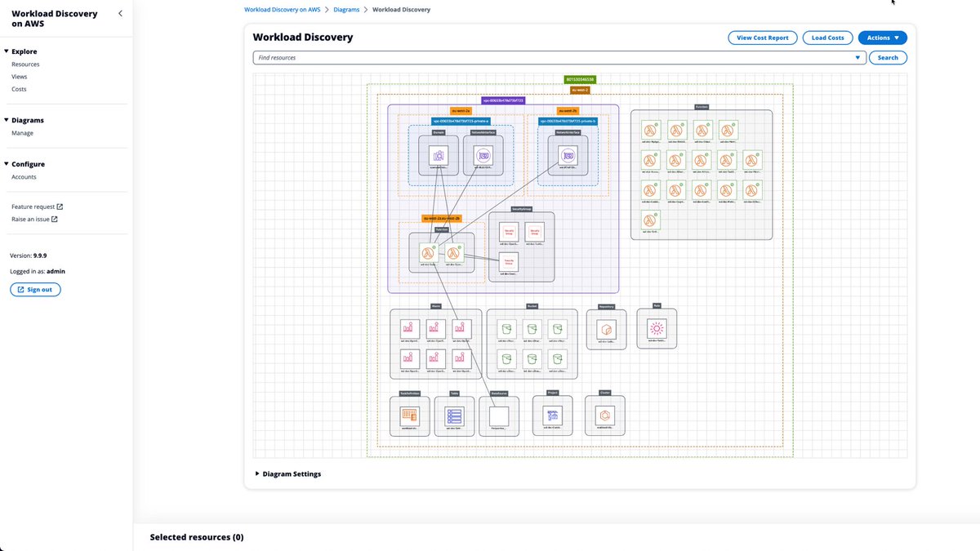Image resolution: width=980 pixels, height=551 pixels.
Task: Click the Search button
Action: [888, 58]
